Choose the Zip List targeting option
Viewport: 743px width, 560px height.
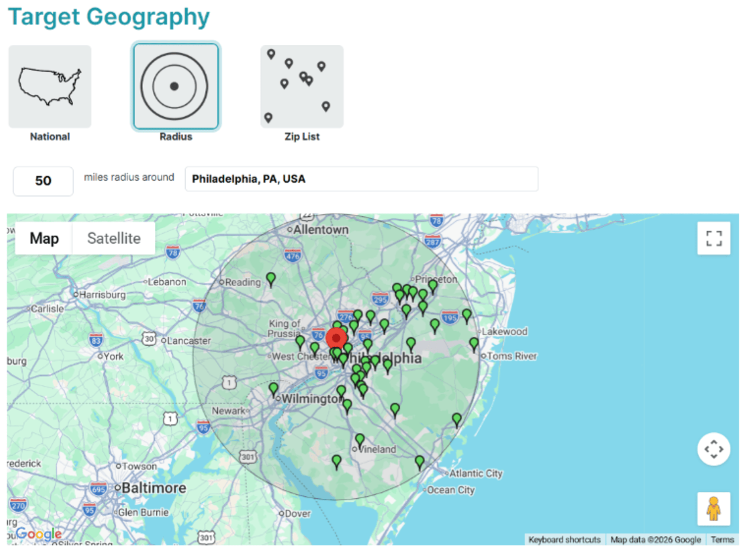[x=302, y=86]
